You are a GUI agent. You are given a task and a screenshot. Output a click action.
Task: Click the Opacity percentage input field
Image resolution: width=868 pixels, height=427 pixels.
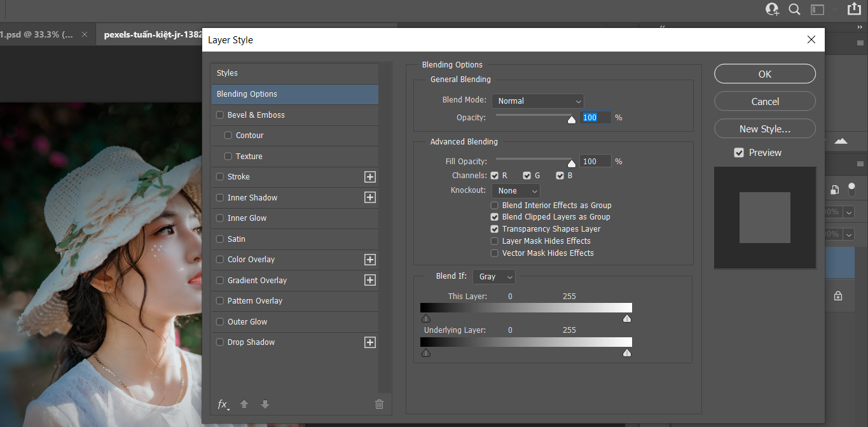click(595, 118)
